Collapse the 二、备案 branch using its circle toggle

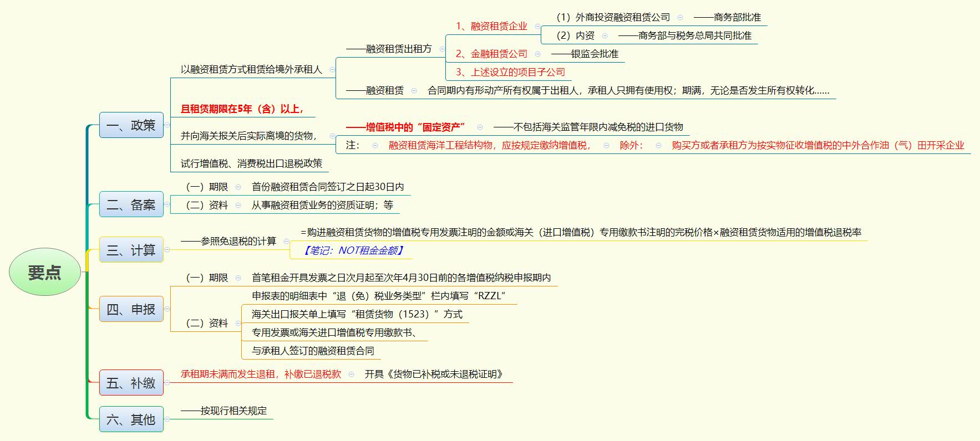tap(167, 204)
